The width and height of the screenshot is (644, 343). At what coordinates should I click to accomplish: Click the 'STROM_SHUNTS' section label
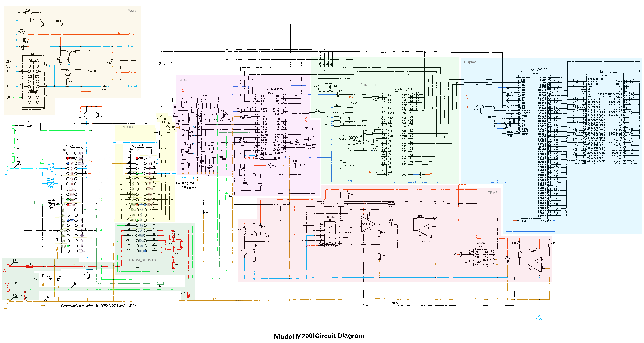click(142, 260)
